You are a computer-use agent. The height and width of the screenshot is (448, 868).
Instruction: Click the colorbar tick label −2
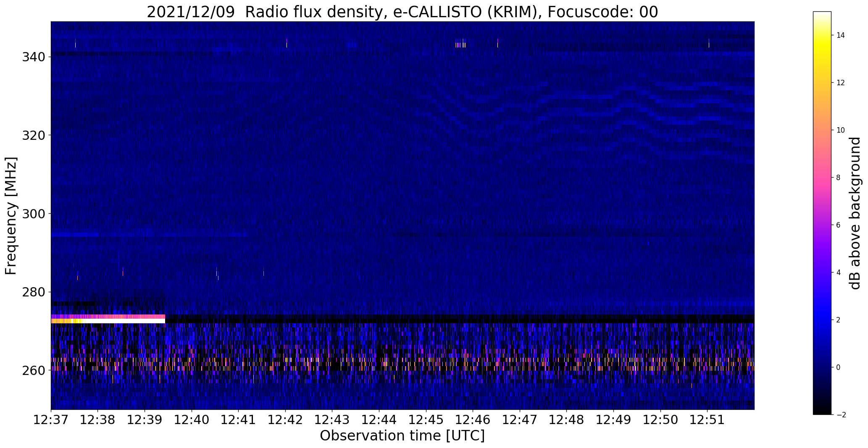click(x=841, y=415)
